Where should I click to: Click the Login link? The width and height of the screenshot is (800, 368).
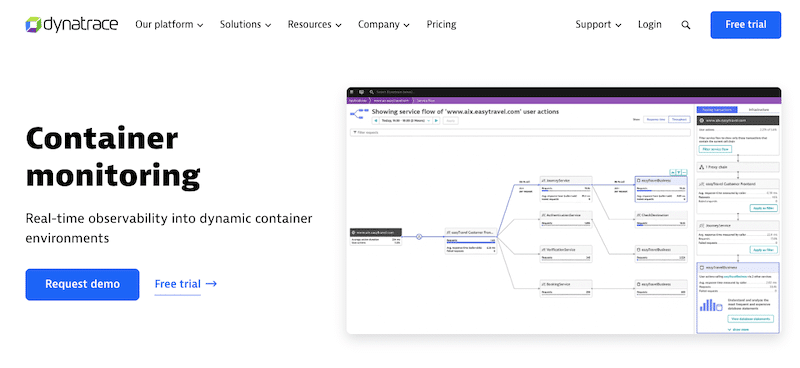pyautogui.click(x=649, y=24)
